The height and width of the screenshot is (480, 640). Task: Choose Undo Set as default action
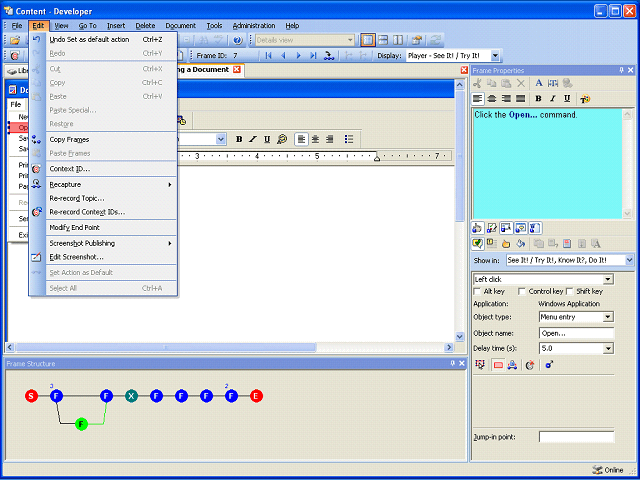[x=103, y=40]
